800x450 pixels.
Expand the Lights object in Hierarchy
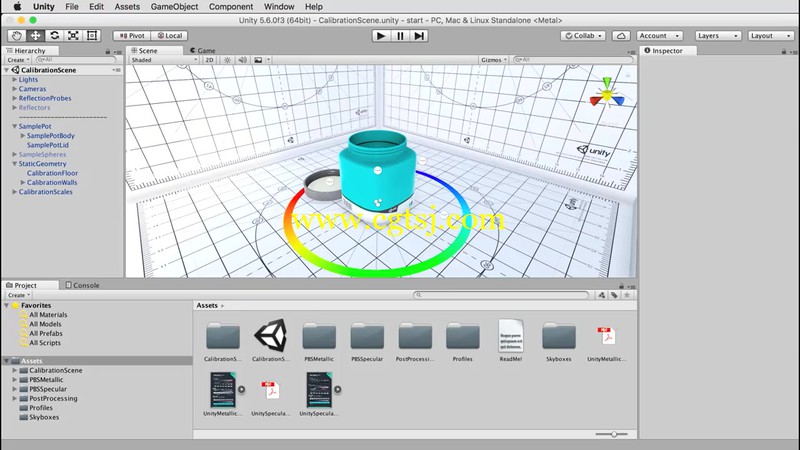point(14,80)
